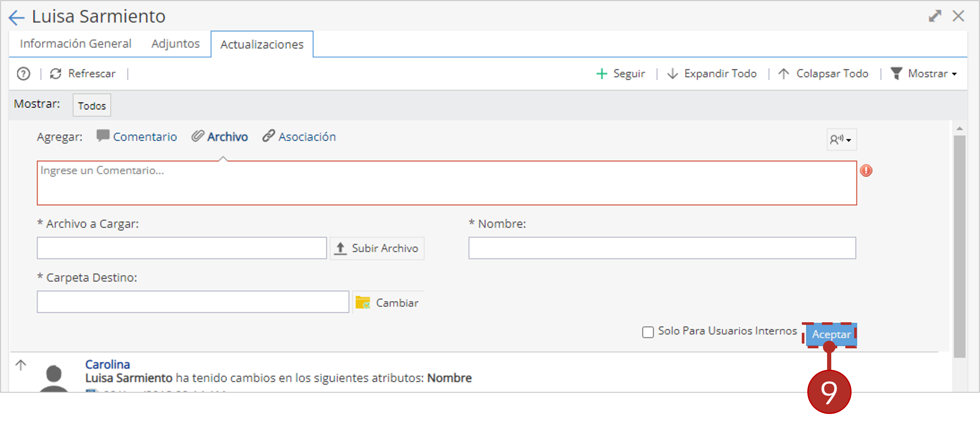Click the upload arrow on Subir Archivo
The height and width of the screenshot is (432, 980).
click(x=340, y=248)
